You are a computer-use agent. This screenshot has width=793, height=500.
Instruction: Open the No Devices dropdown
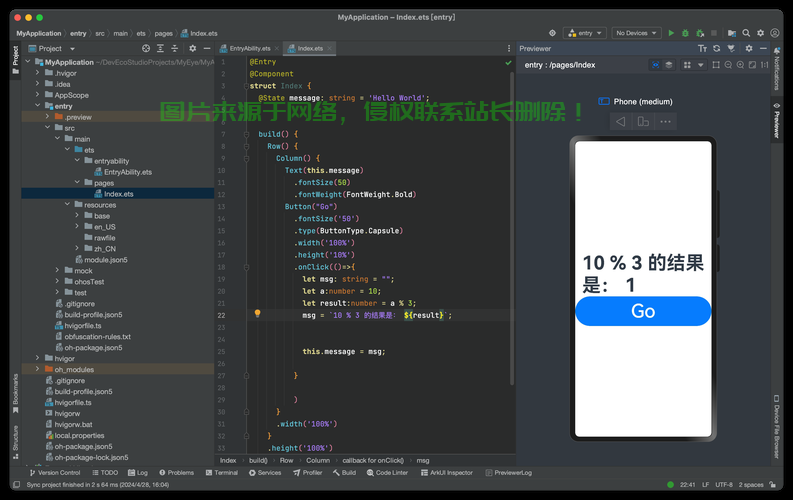[x=636, y=33]
